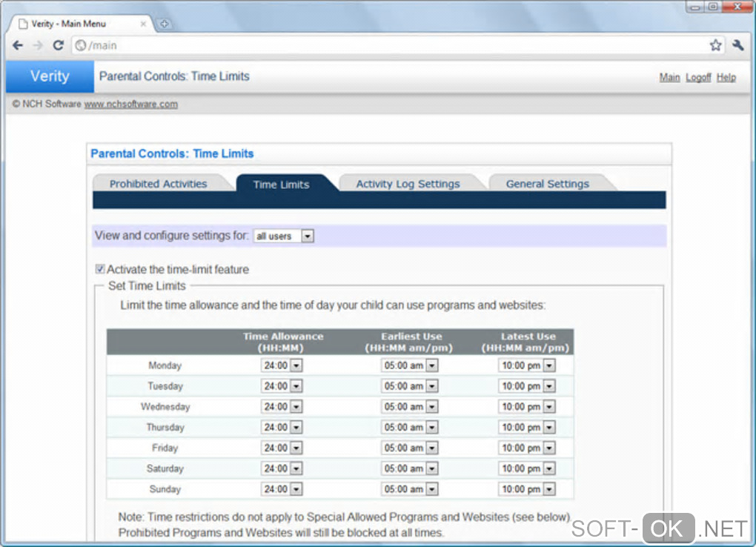Open the Activity Log Settings tab
This screenshot has height=547, width=756.
click(x=408, y=184)
